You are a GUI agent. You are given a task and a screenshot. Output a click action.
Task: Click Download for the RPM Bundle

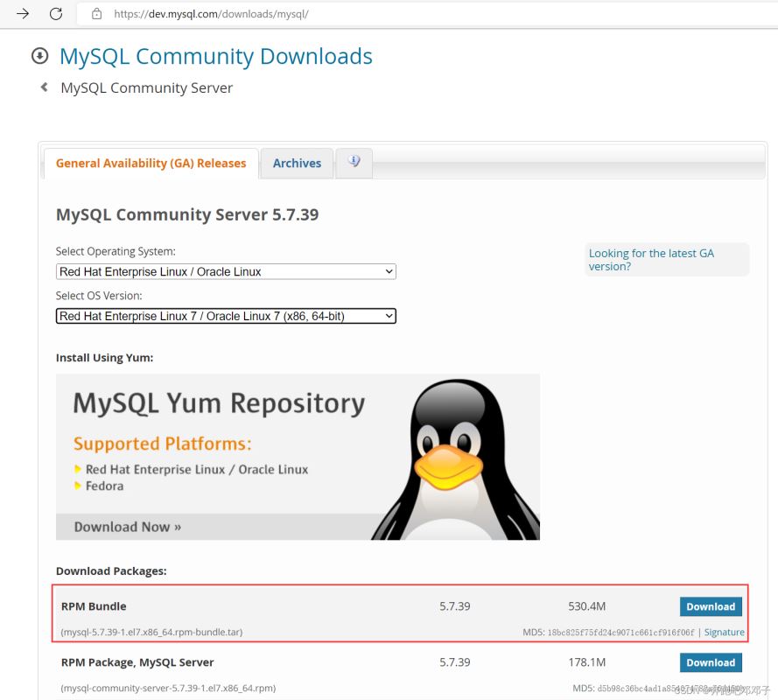click(x=710, y=606)
